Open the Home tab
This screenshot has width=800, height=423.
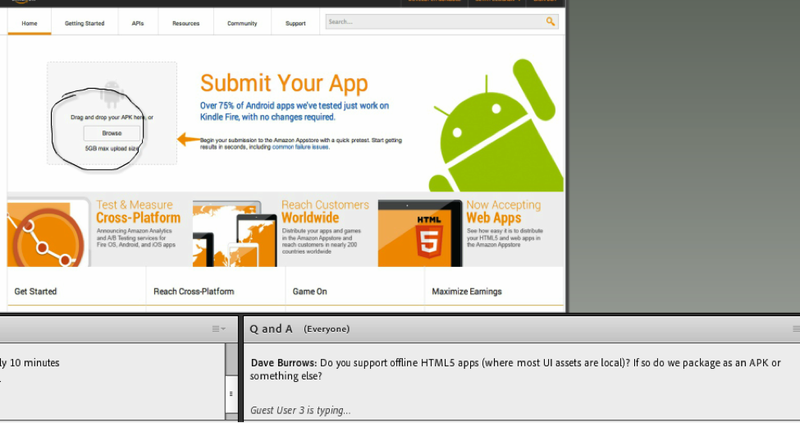click(x=29, y=23)
